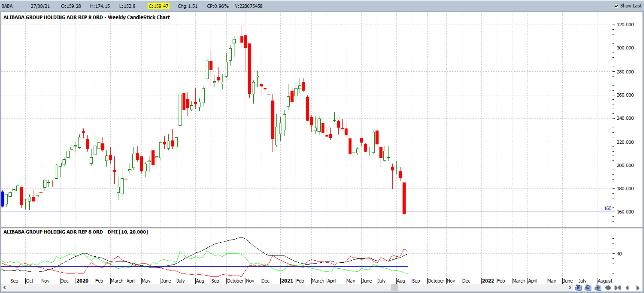Image resolution: width=644 pixels, height=293 pixels.
Task: Click the volume value V:228075458
Action: point(249,6)
